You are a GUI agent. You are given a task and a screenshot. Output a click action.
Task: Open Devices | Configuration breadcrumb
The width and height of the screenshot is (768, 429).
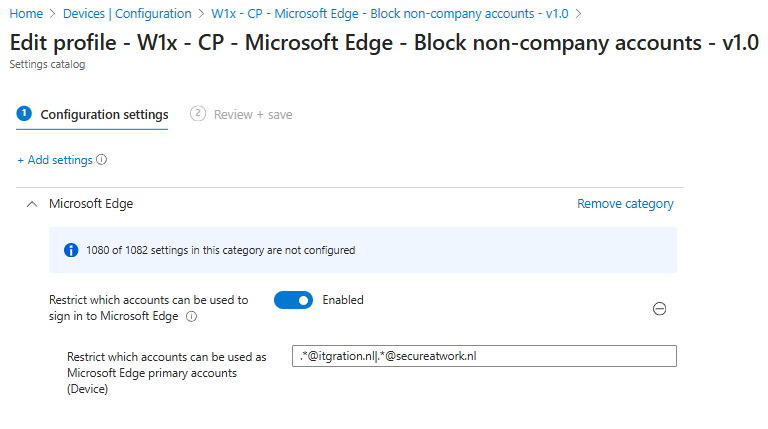[x=127, y=13]
